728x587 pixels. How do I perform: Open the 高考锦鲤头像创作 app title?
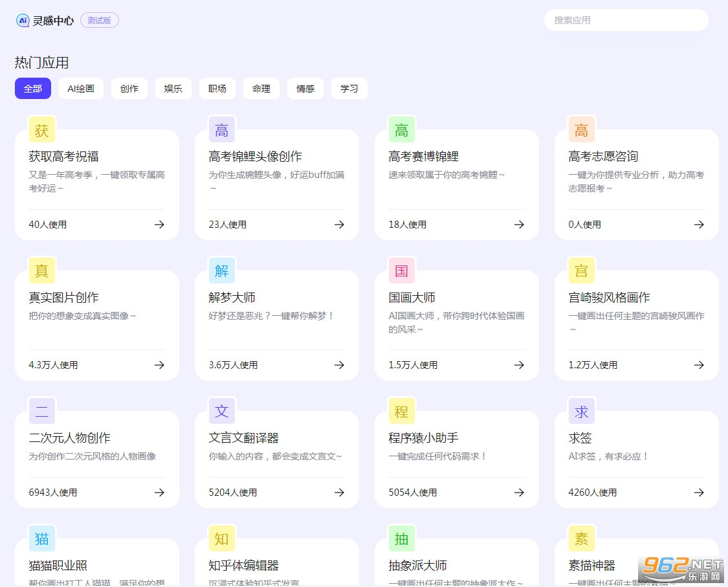click(x=256, y=157)
